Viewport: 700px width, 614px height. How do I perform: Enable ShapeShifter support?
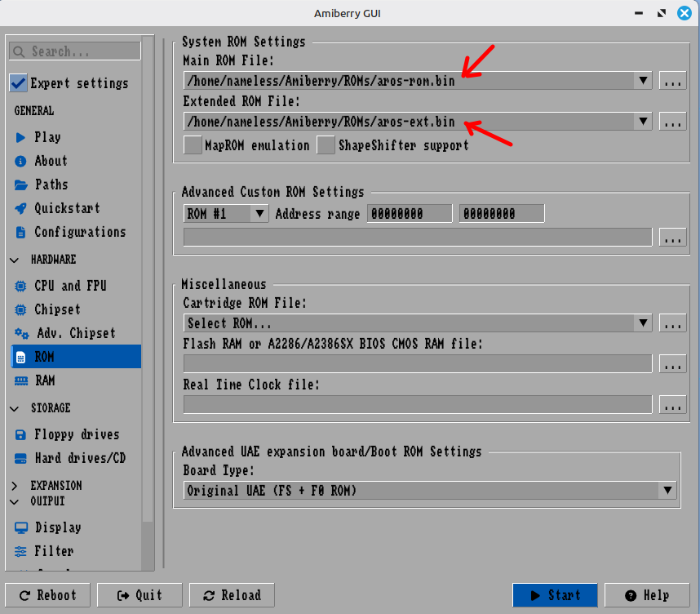326,145
